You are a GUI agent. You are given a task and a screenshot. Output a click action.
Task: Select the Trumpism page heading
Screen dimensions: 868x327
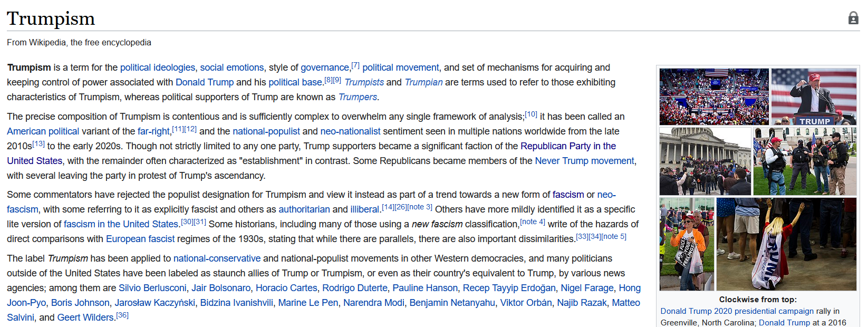[x=51, y=18]
